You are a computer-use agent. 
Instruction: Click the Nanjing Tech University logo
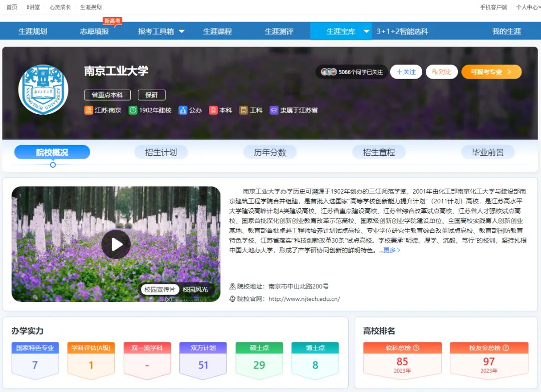point(43,90)
